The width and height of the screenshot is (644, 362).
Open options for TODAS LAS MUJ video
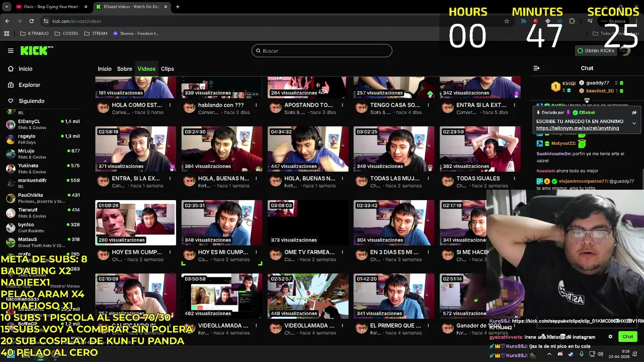428,178
